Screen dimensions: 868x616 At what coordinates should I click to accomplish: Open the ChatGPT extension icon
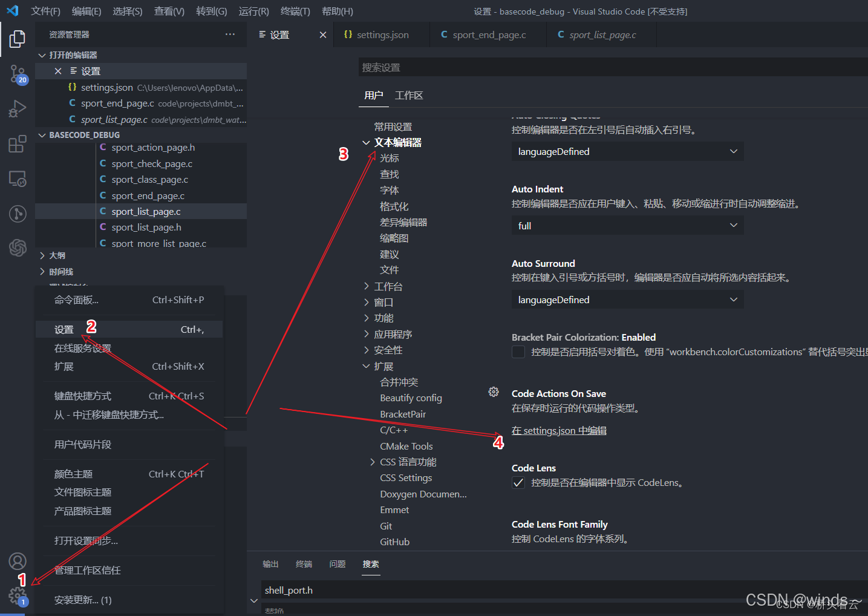click(x=18, y=247)
